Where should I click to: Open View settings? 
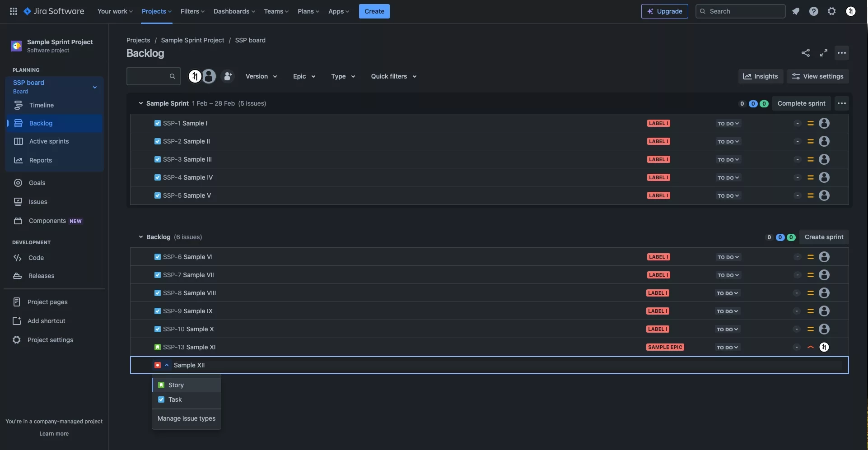[x=818, y=76]
